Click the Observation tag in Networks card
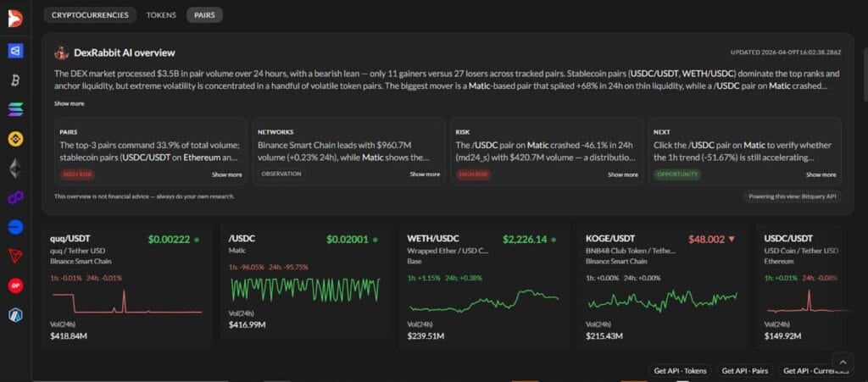868x382 pixels. [x=281, y=174]
